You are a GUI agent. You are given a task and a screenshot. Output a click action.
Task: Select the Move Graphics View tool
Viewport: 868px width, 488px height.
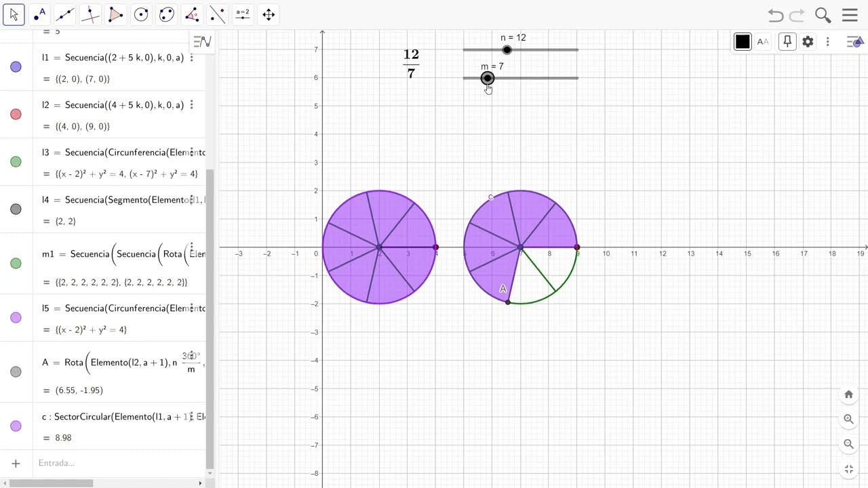click(x=269, y=14)
